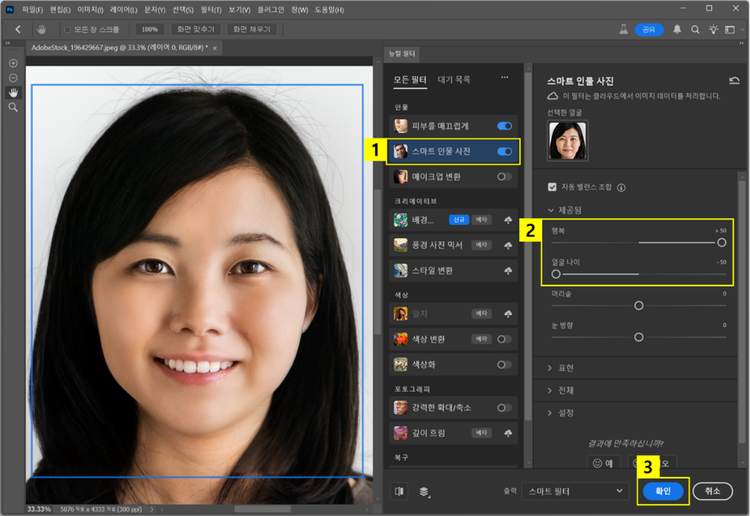Click the zoom in plus icon

14,62
